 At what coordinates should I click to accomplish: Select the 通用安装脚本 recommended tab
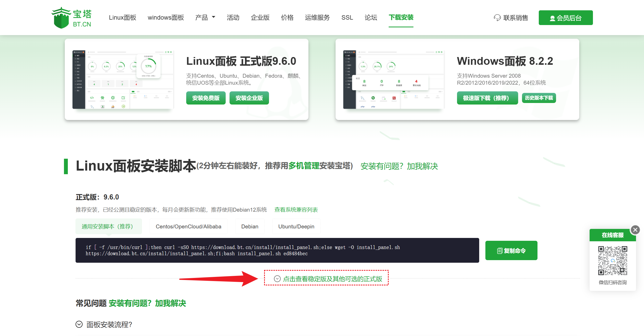[108, 226]
